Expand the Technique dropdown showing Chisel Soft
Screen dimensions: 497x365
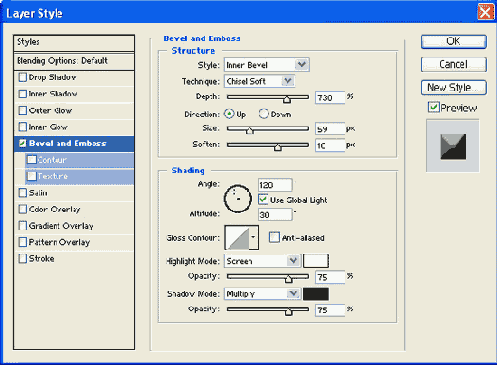click(259, 81)
